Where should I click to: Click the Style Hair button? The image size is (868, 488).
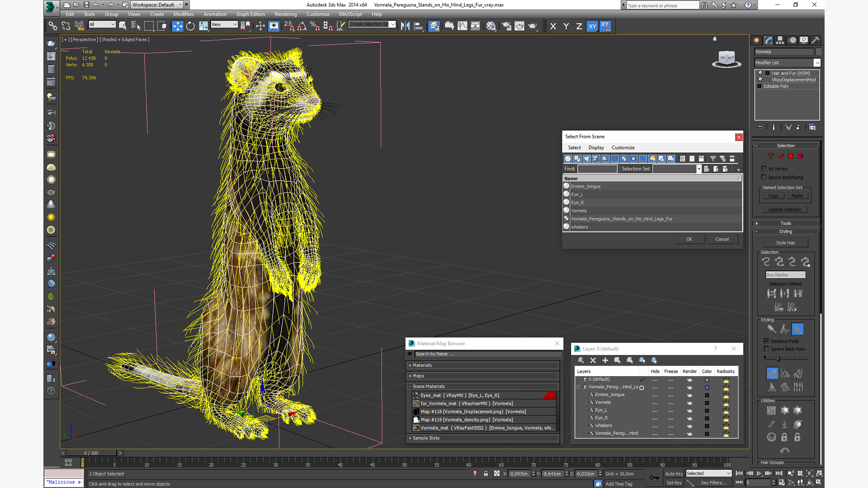[x=785, y=243]
